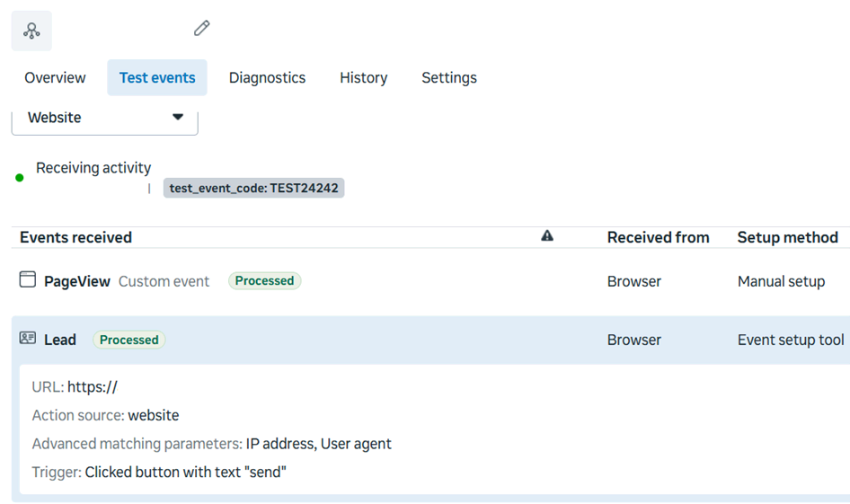Click the Lead contact card icon

coord(28,338)
